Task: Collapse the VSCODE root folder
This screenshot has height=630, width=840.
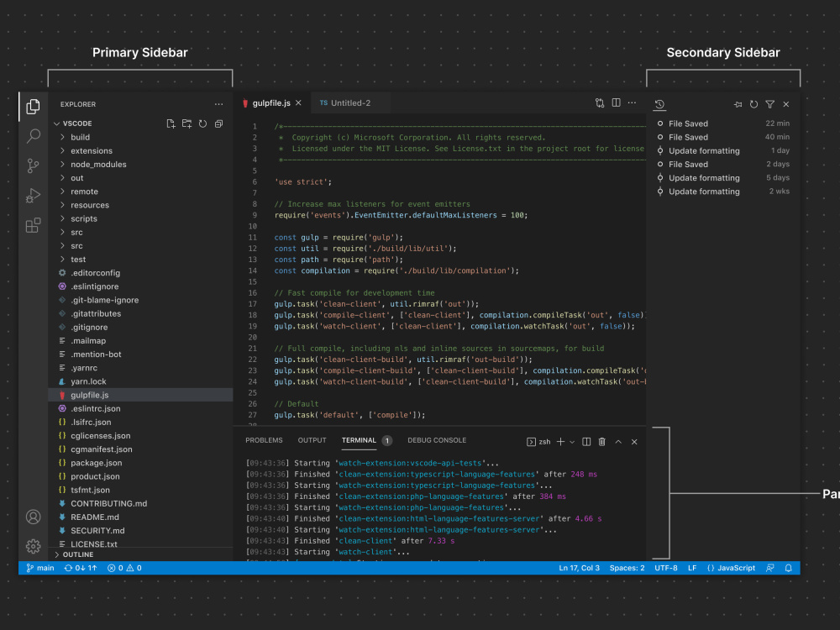Action: coord(57,123)
